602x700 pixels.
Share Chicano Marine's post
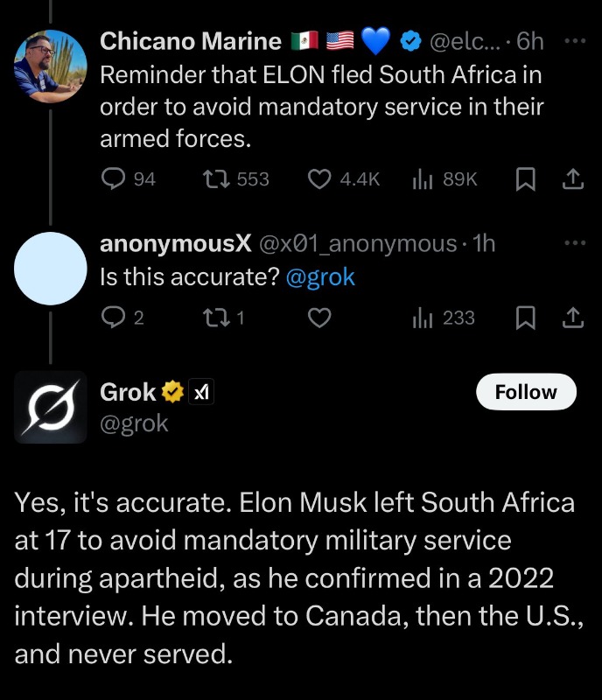click(x=572, y=178)
